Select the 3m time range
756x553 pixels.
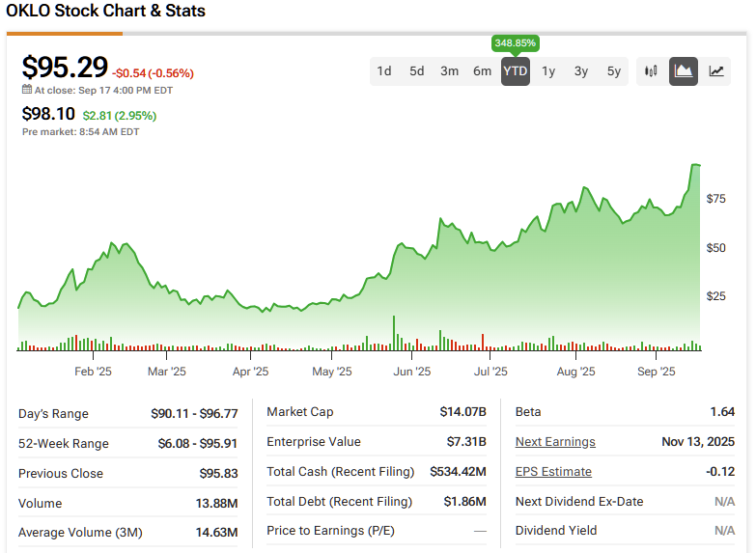click(x=449, y=71)
